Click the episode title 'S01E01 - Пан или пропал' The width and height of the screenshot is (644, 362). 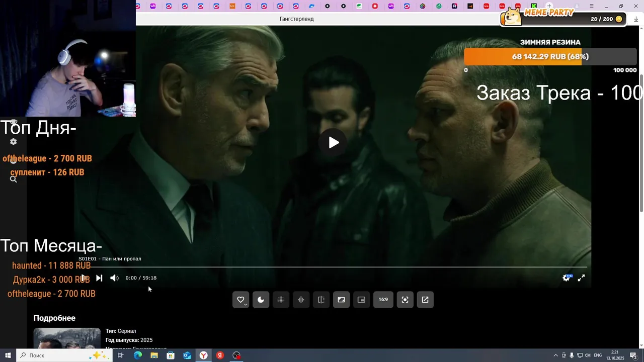click(x=110, y=259)
